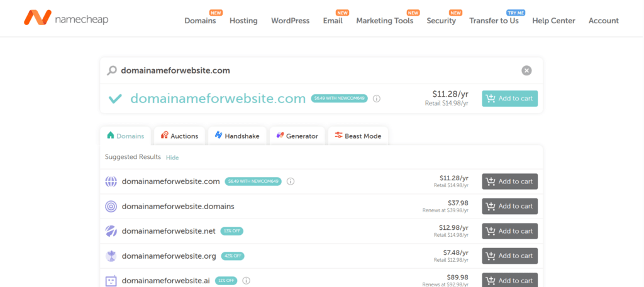Screen dimensions: 644x287
Task: Open the WordPress navigation menu
Action: tap(291, 21)
